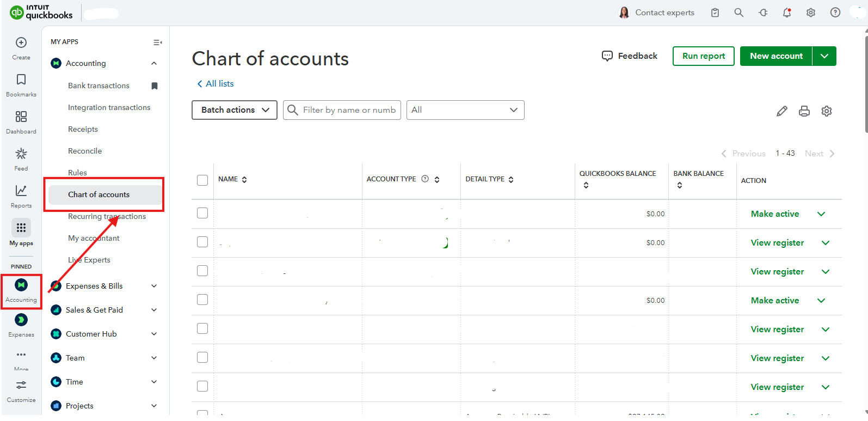Viewport: 868px width, 421px height.
Task: Open the All account filter dropdown
Action: (x=465, y=110)
